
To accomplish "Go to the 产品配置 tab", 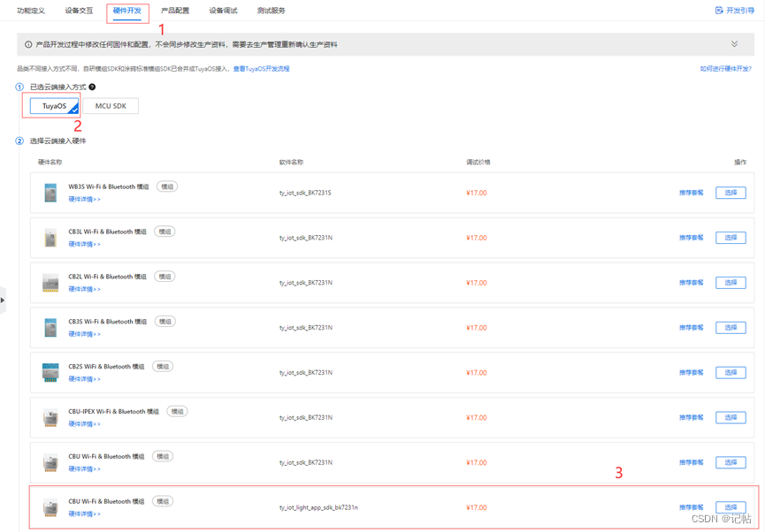I will [175, 11].
